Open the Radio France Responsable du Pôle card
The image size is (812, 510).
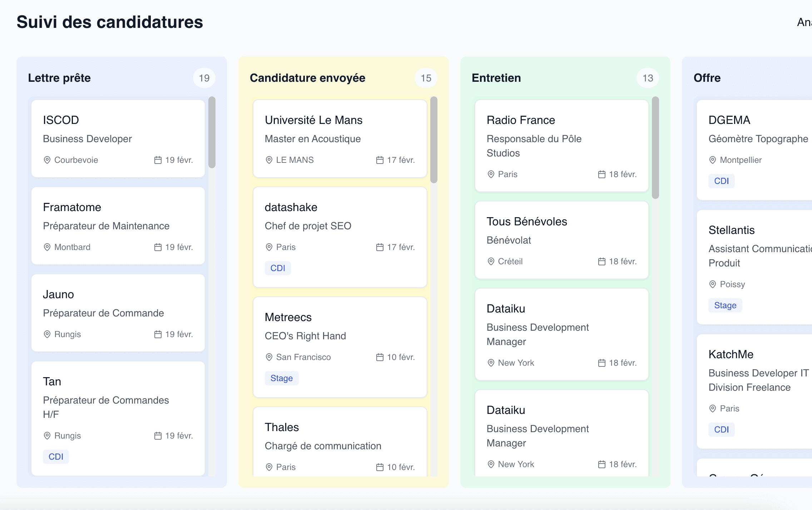coord(562,146)
